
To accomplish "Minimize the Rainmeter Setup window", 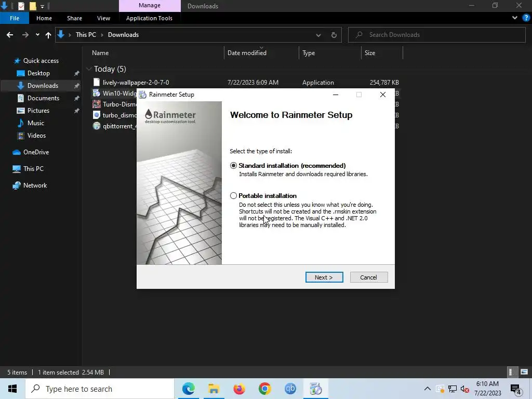I will tap(336, 95).
